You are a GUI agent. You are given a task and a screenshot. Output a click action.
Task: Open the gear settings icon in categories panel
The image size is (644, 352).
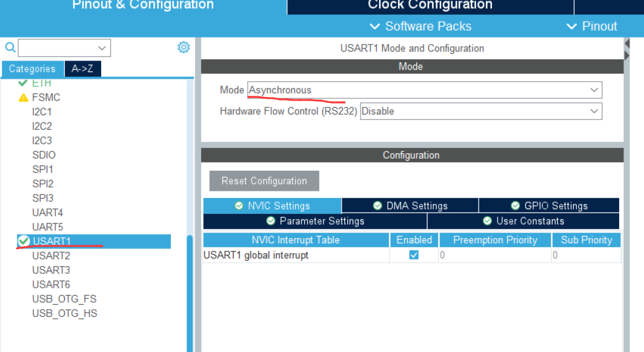[184, 47]
